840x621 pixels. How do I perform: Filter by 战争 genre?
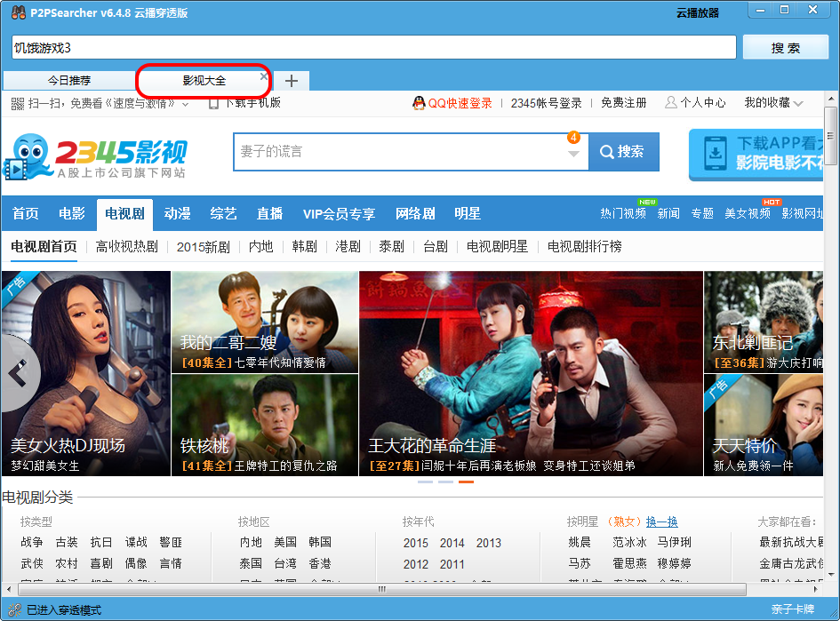[32, 542]
